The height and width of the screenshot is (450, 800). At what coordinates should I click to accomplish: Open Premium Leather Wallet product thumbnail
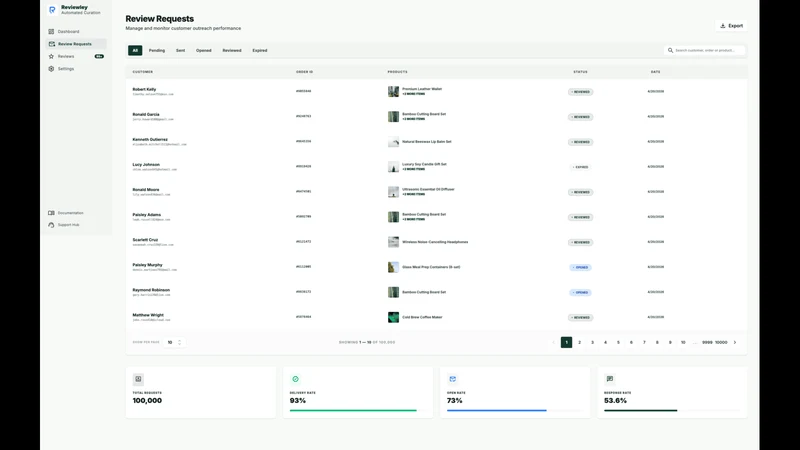coord(393,91)
